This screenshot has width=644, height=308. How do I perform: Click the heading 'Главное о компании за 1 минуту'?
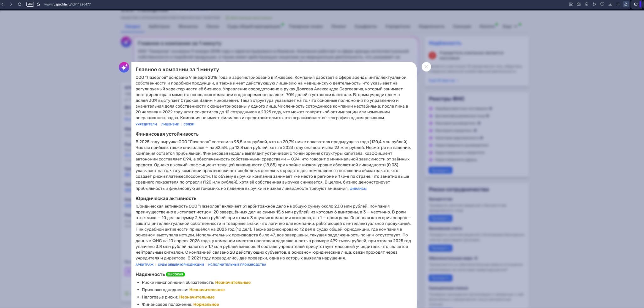(177, 69)
